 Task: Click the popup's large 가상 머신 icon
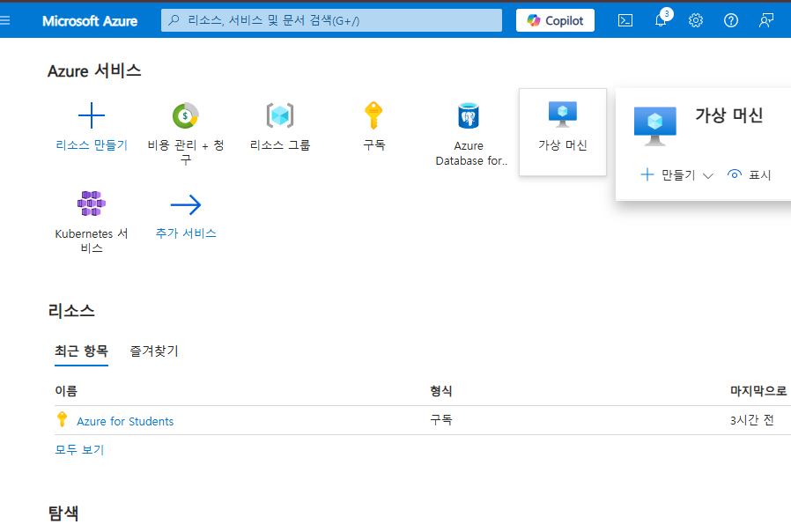pos(654,126)
